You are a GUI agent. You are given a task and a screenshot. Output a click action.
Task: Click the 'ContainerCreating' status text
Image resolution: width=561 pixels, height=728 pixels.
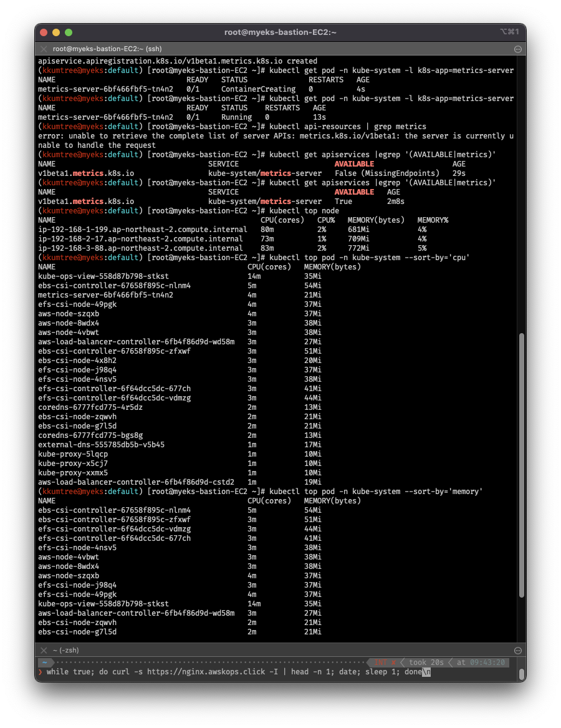tap(258, 89)
